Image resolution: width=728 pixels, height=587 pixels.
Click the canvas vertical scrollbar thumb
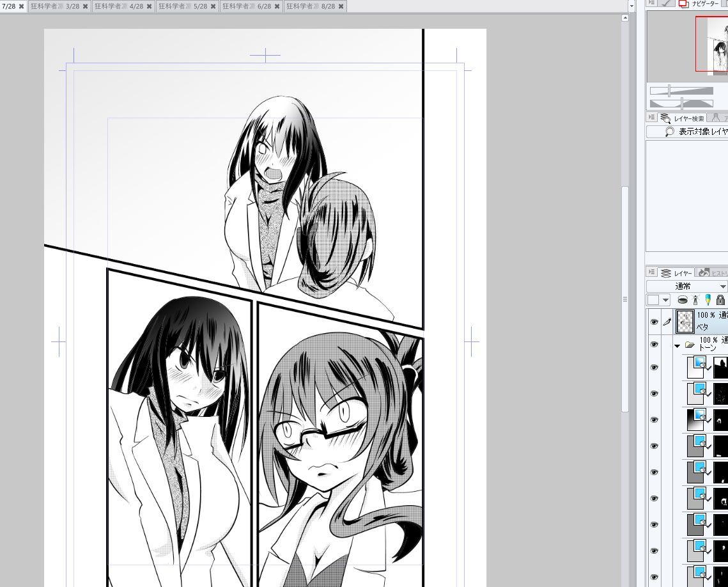tap(625, 299)
